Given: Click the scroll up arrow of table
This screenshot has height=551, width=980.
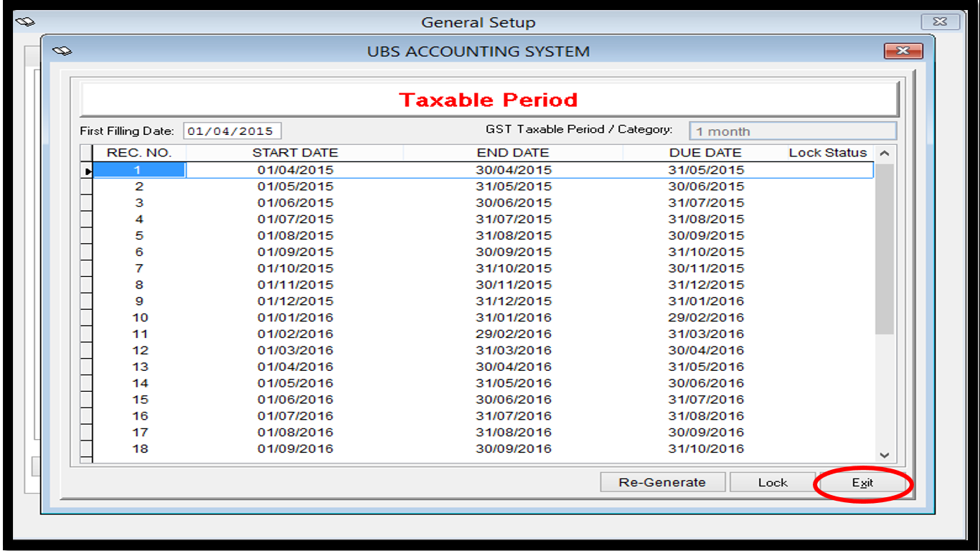Looking at the screenshot, I should pos(885,154).
